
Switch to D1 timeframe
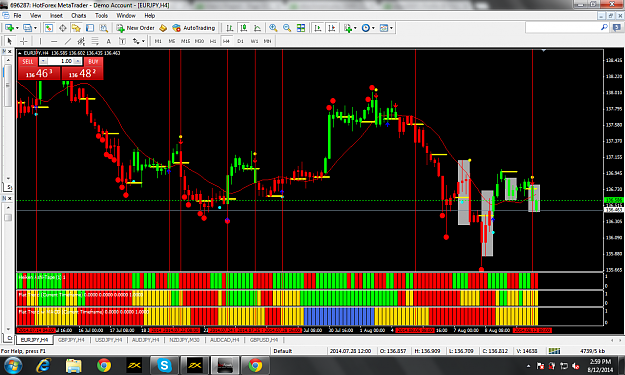(240, 41)
